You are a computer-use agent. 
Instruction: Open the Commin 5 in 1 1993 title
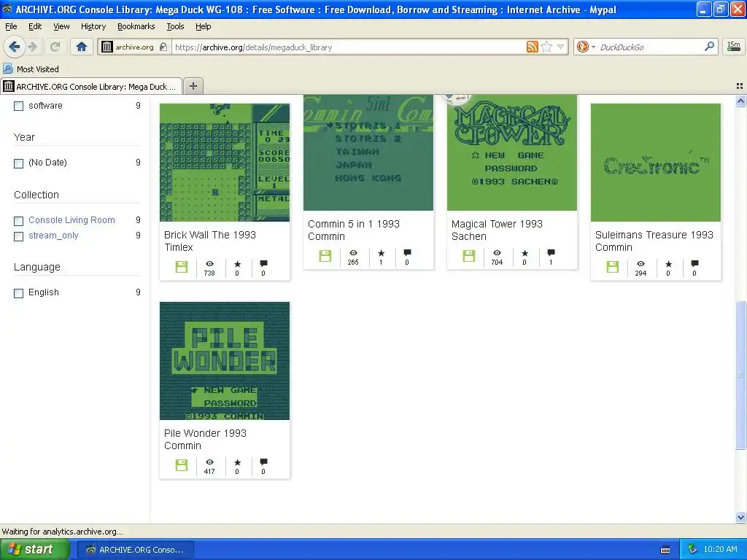click(x=354, y=230)
